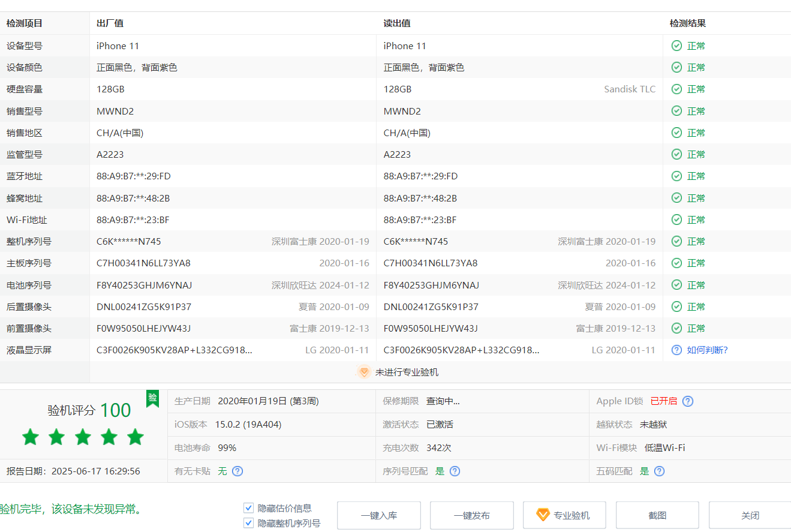Viewport: 791px width, 532px height.
Task: Click the factory 电池序列号 F8Y40253GHJM6YNAJ
Action: tap(145, 285)
